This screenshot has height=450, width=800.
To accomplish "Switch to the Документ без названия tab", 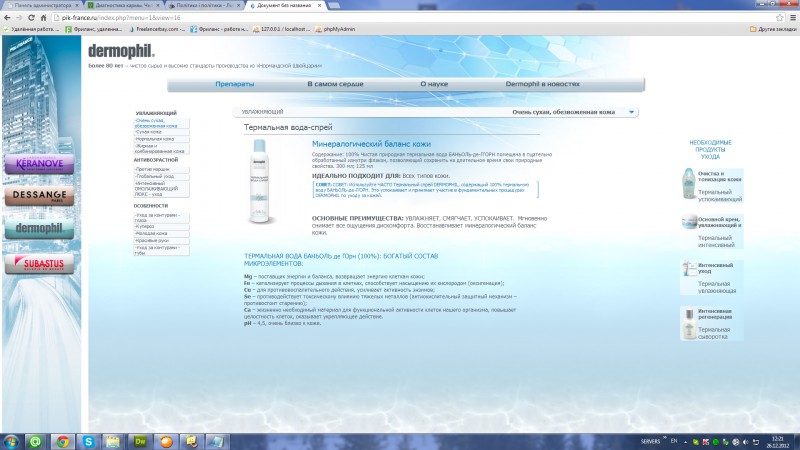I will click(x=286, y=5).
